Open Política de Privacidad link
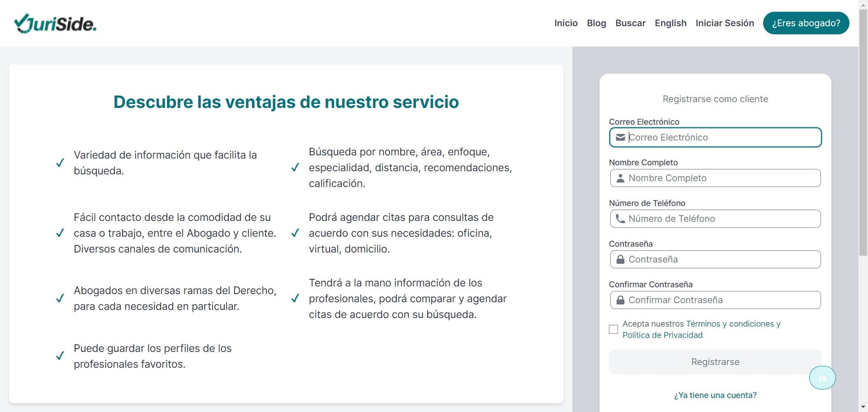The height and width of the screenshot is (412, 868). [663, 335]
